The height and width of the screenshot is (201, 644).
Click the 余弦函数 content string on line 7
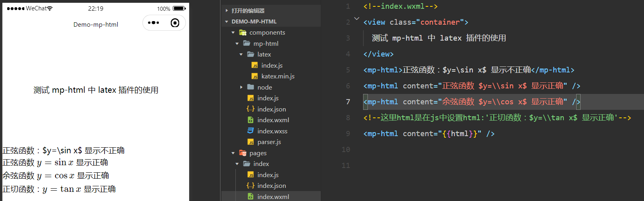pyautogui.click(x=503, y=102)
